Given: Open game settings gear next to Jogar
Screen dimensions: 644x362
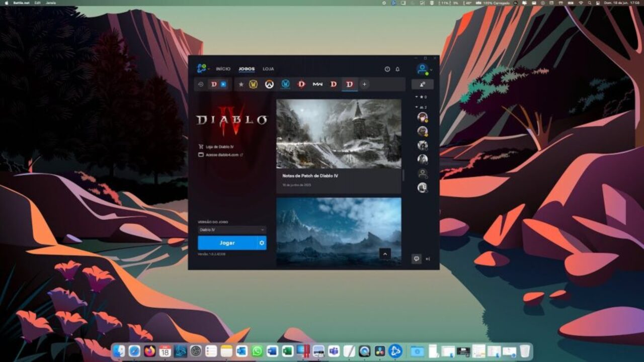Looking at the screenshot, I should click(262, 243).
